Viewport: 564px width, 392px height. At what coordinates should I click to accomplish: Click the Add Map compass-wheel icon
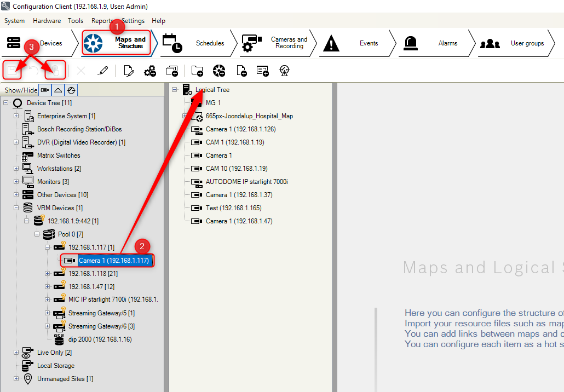point(219,71)
